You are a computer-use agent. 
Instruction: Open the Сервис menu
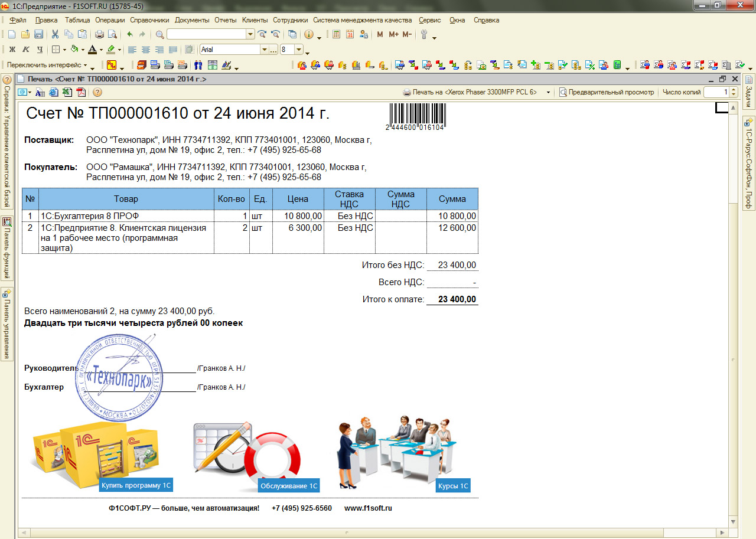[x=430, y=20]
